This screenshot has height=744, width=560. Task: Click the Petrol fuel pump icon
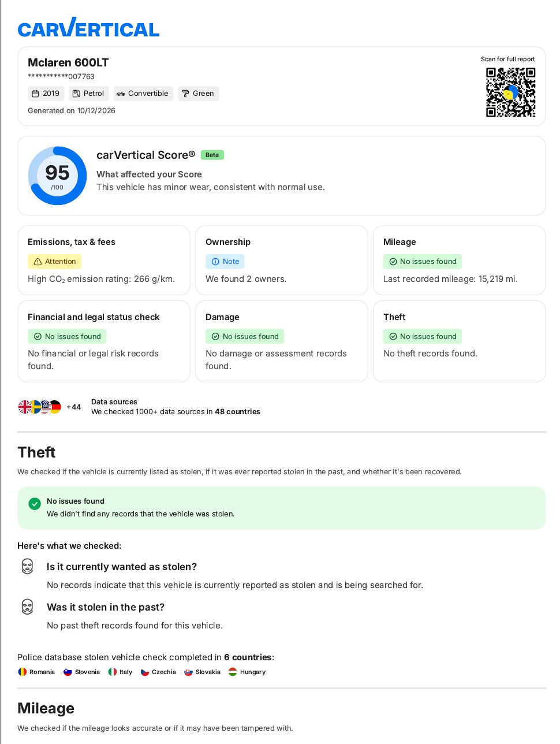76,94
